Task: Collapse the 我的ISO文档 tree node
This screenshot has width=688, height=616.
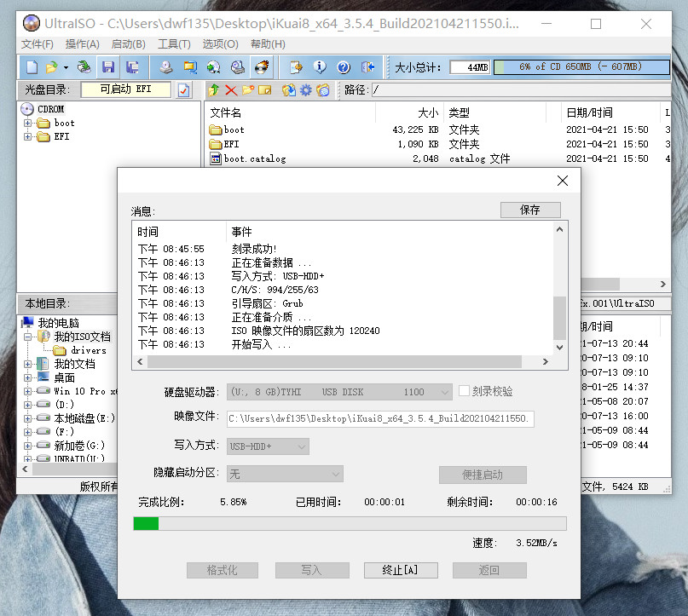Action: coord(27,337)
